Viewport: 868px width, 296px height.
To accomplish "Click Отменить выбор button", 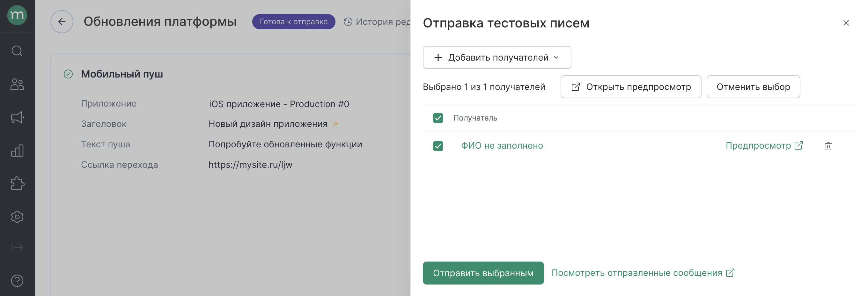I will 753,87.
